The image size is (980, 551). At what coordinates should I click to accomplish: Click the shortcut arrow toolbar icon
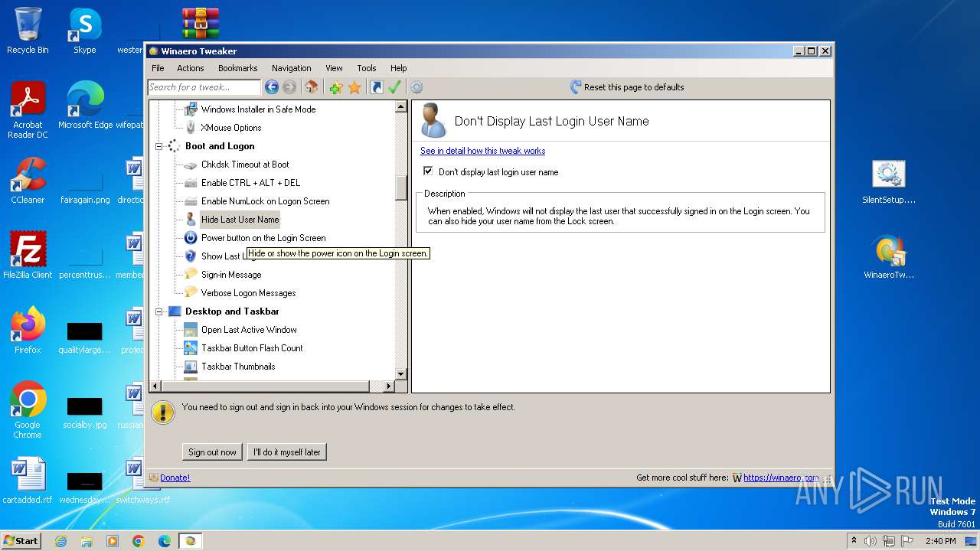click(376, 87)
